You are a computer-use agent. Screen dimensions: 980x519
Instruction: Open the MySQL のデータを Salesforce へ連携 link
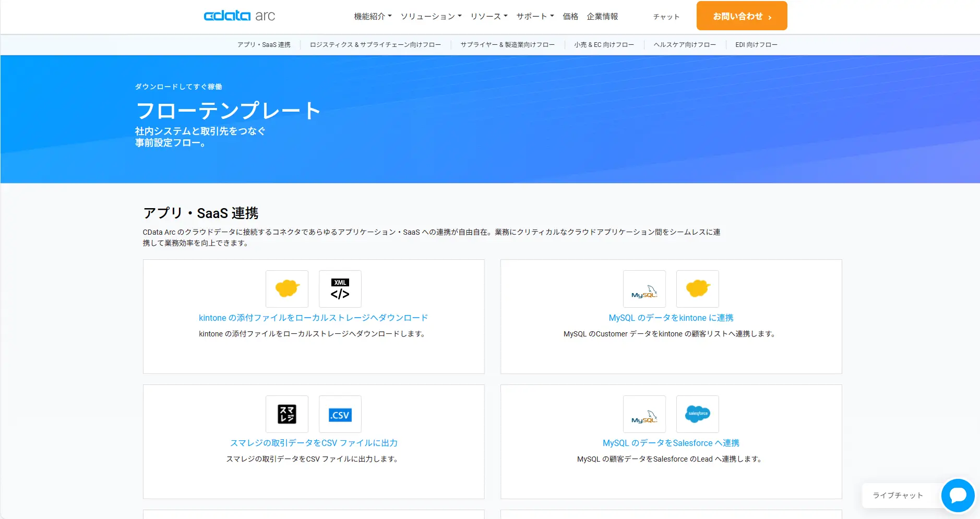[671, 443]
